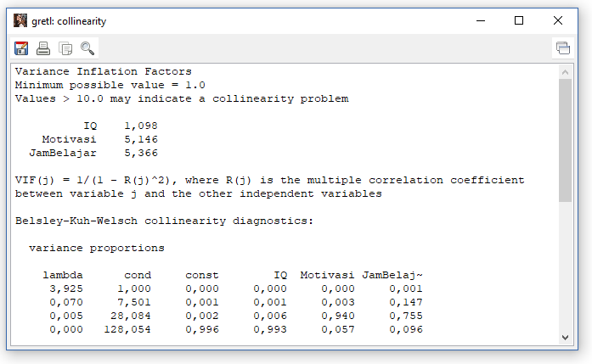This screenshot has width=592, height=364.
Task: Copy the output using the copy icon
Action: (65, 48)
